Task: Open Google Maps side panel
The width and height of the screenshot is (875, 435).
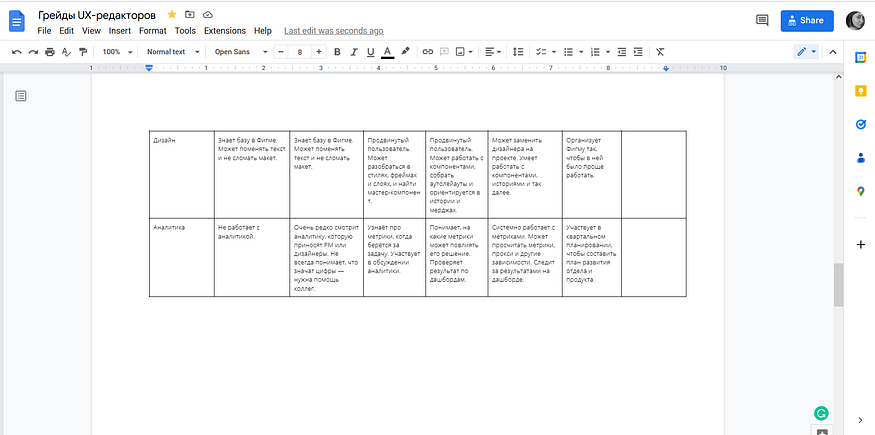Action: pos(860,192)
